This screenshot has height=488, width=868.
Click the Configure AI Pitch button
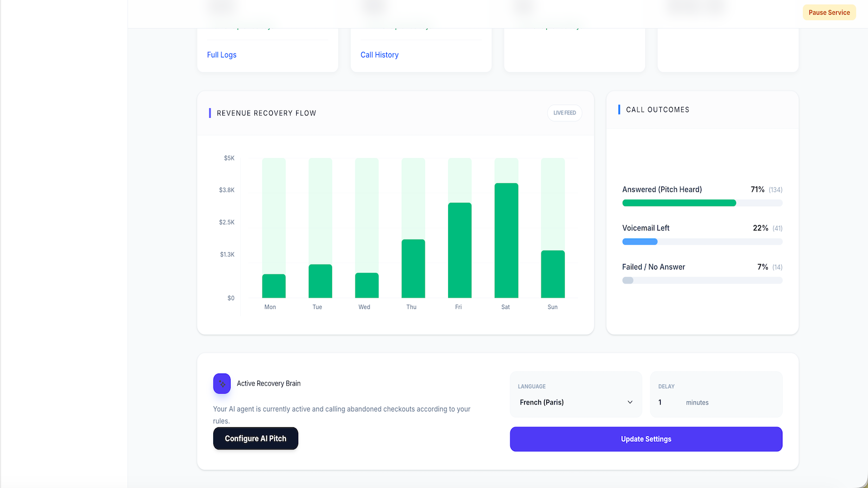click(256, 439)
